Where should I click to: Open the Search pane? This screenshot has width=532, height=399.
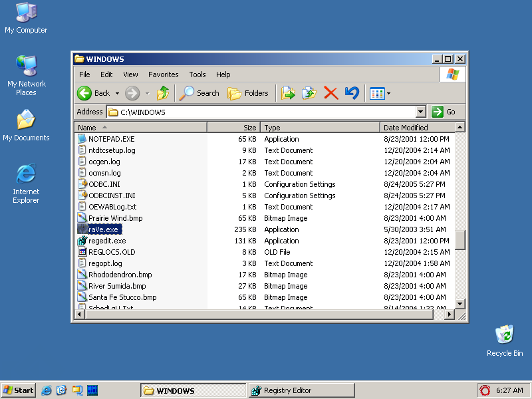point(199,93)
